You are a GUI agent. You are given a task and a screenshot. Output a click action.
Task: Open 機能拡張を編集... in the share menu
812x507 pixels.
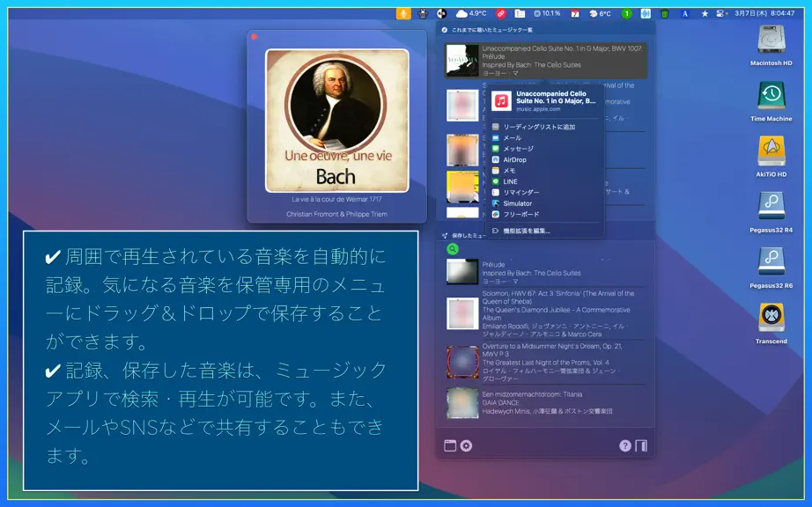(543, 231)
